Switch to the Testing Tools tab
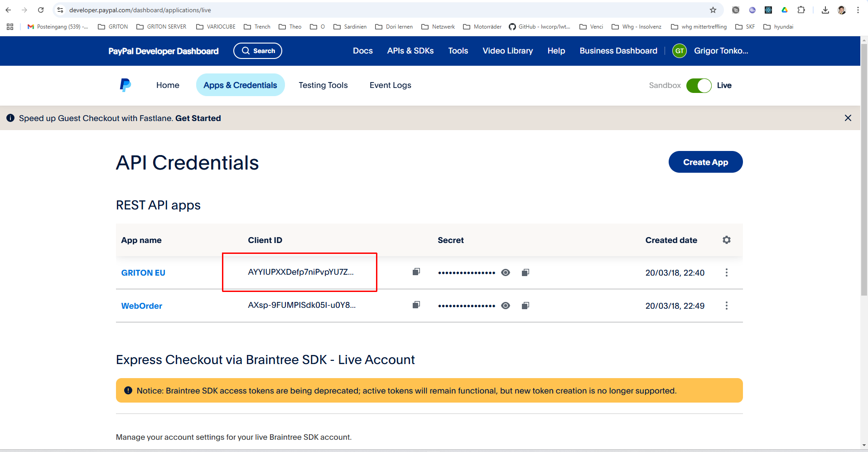Screen dimensions: 868x452 click(323, 85)
